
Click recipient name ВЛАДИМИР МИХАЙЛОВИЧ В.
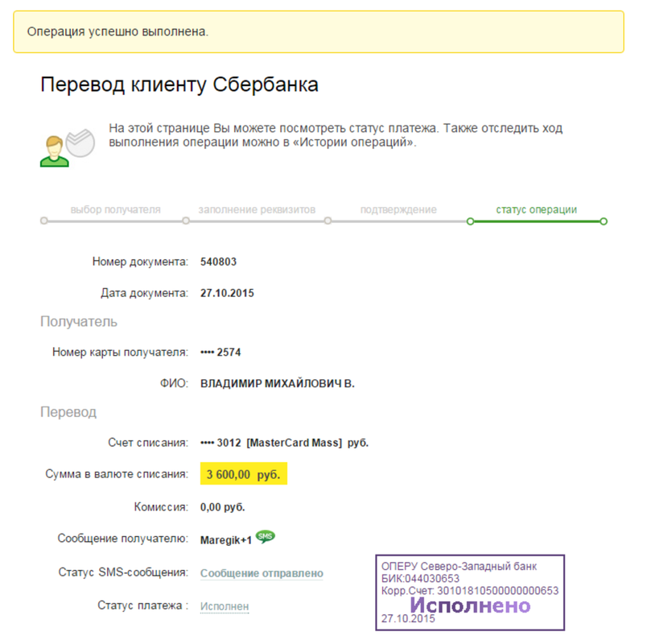(277, 384)
